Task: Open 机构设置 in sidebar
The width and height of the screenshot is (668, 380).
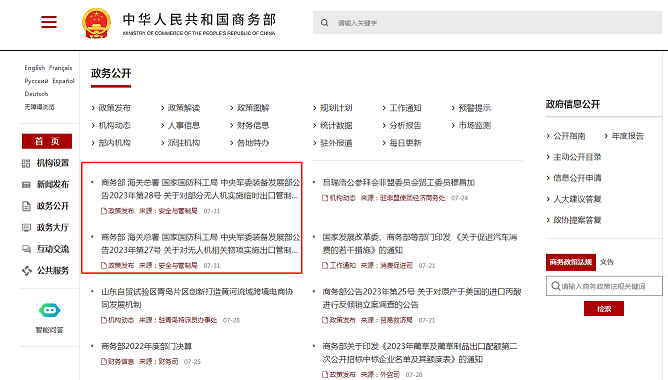Action: pyautogui.click(x=53, y=163)
